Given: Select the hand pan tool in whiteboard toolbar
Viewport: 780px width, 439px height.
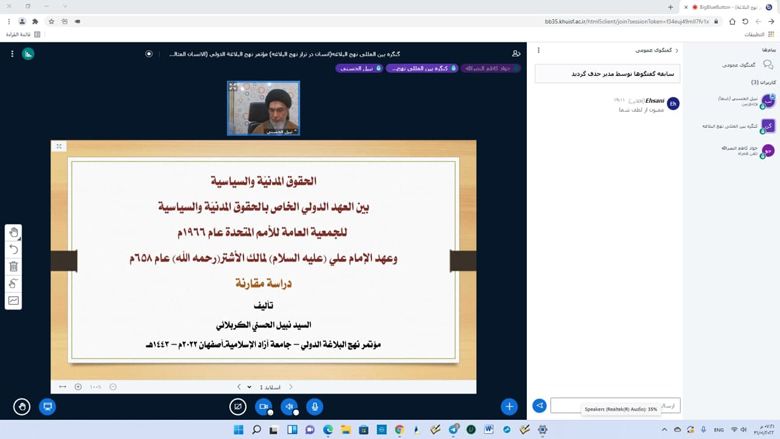Looking at the screenshot, I should click(14, 232).
